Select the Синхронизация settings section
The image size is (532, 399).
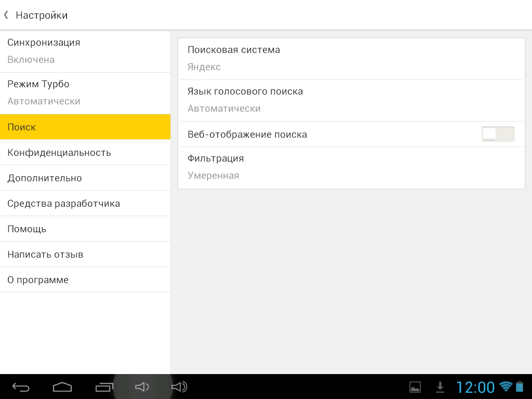[85, 51]
